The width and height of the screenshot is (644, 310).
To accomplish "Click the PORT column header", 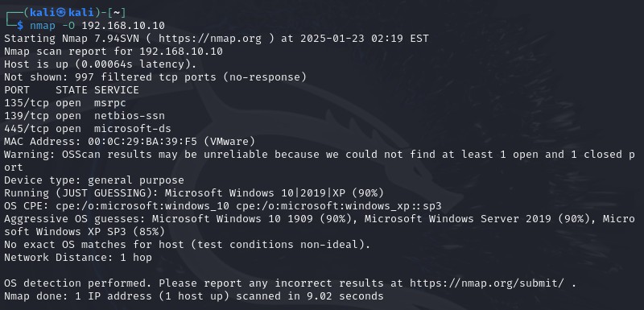I will (x=17, y=90).
